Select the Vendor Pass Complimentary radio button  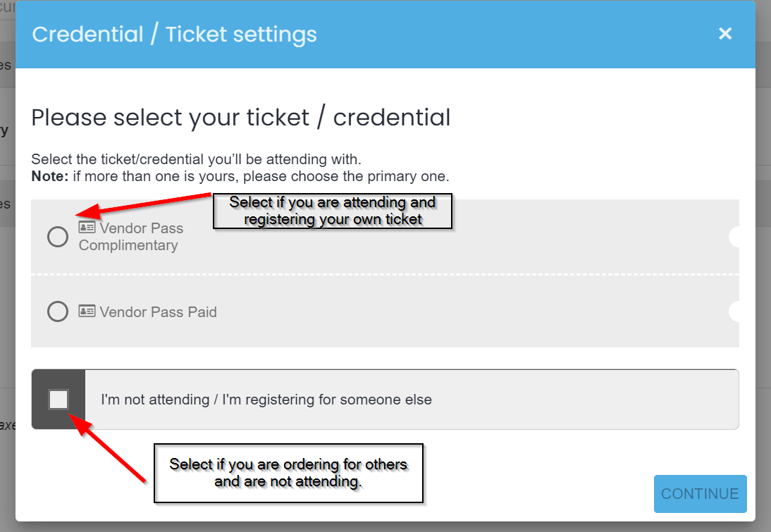point(58,237)
